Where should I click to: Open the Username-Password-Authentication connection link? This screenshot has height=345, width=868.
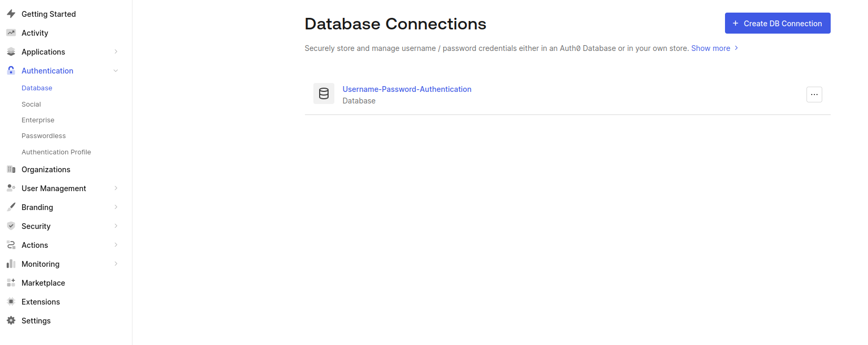coord(406,89)
